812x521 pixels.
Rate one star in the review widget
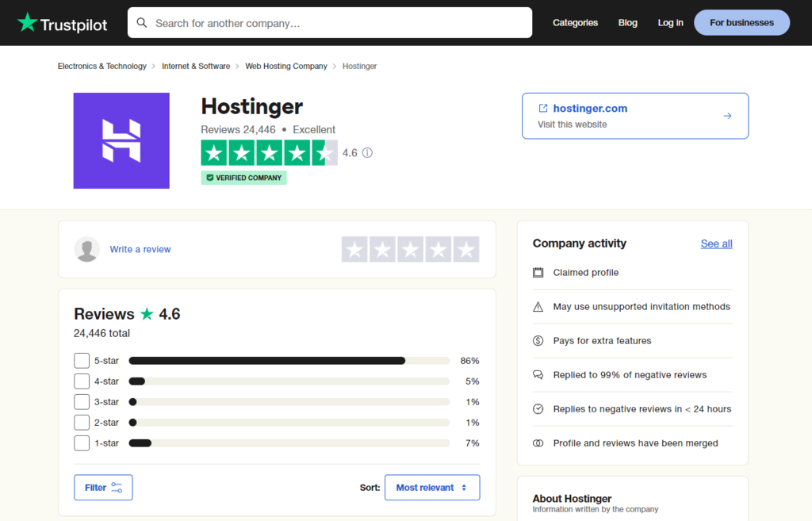354,249
